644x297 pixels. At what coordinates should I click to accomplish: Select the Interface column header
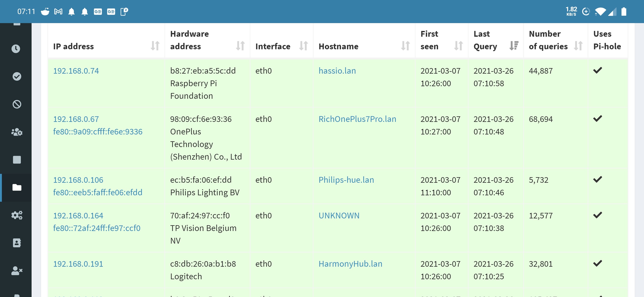coord(273,46)
